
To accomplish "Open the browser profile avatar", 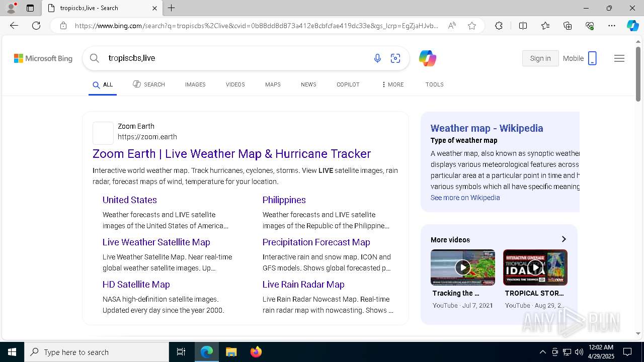I will pyautogui.click(x=11, y=8).
